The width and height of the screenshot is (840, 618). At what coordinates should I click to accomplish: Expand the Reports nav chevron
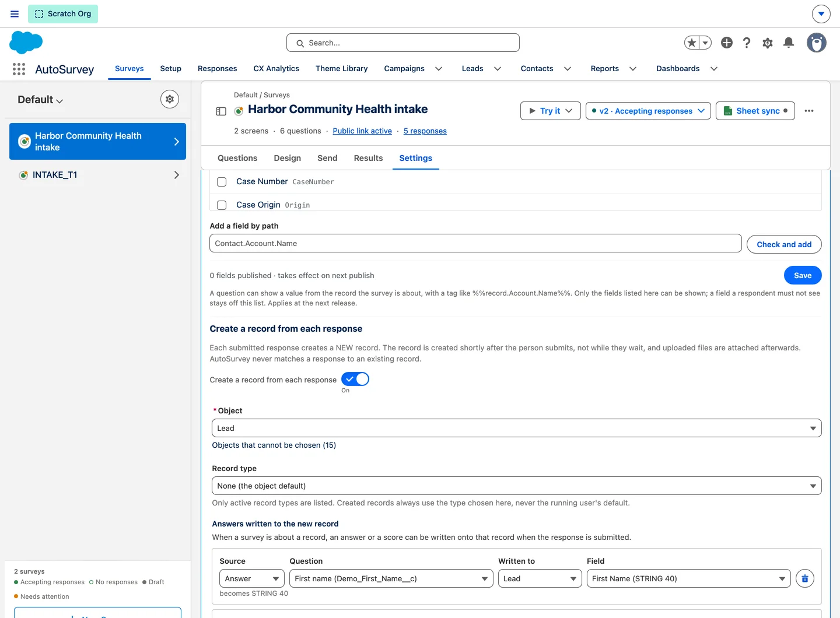point(633,69)
